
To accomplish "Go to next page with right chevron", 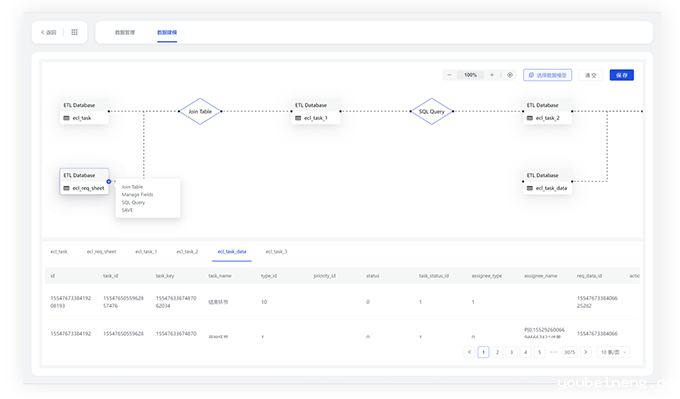I will pos(585,352).
